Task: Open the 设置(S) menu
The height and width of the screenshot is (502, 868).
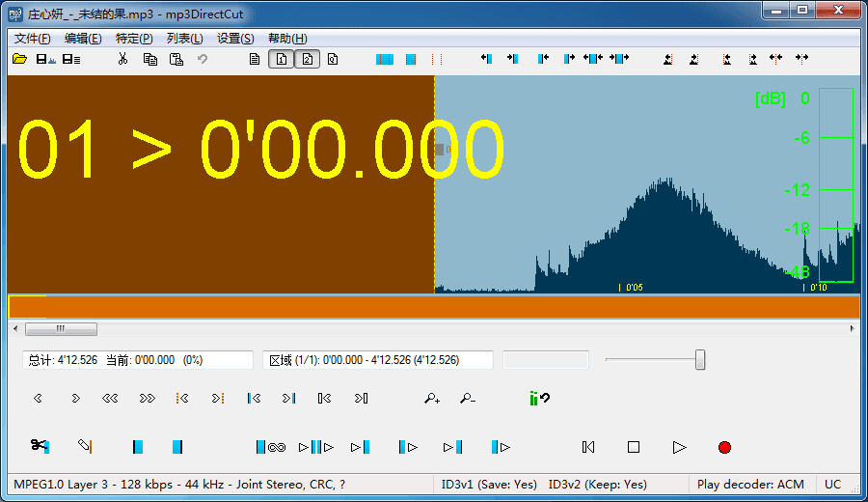Action: [x=235, y=39]
